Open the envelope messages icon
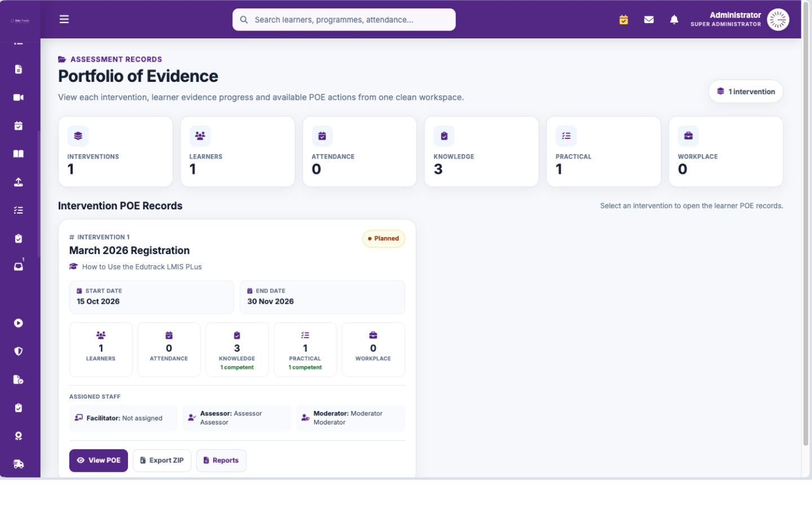This screenshot has height=508, width=812. 649,20
